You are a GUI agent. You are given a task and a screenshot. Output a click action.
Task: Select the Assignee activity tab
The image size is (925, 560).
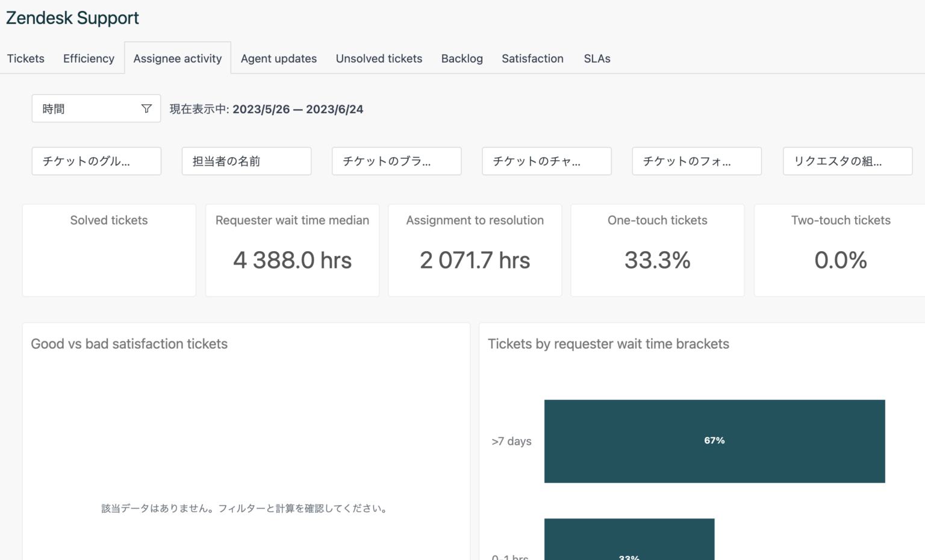[177, 58]
